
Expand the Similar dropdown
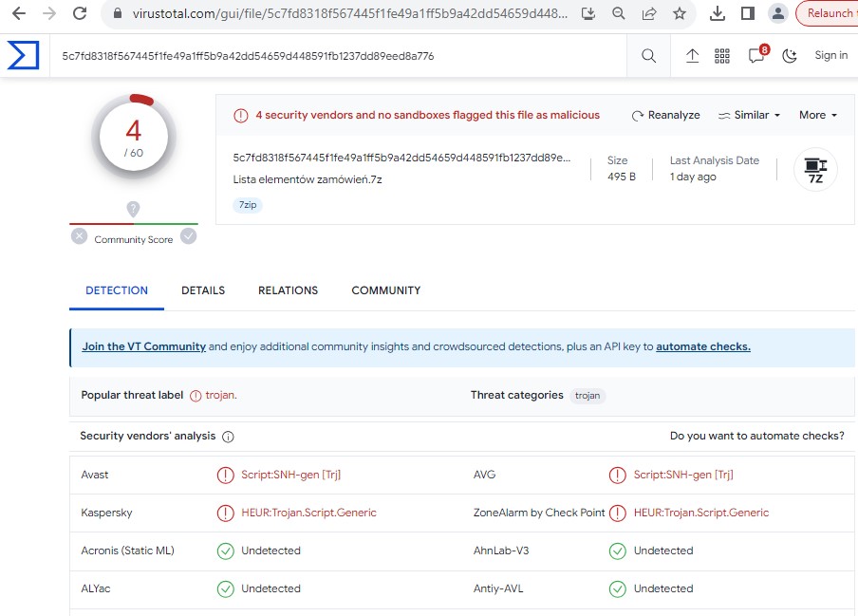point(750,115)
